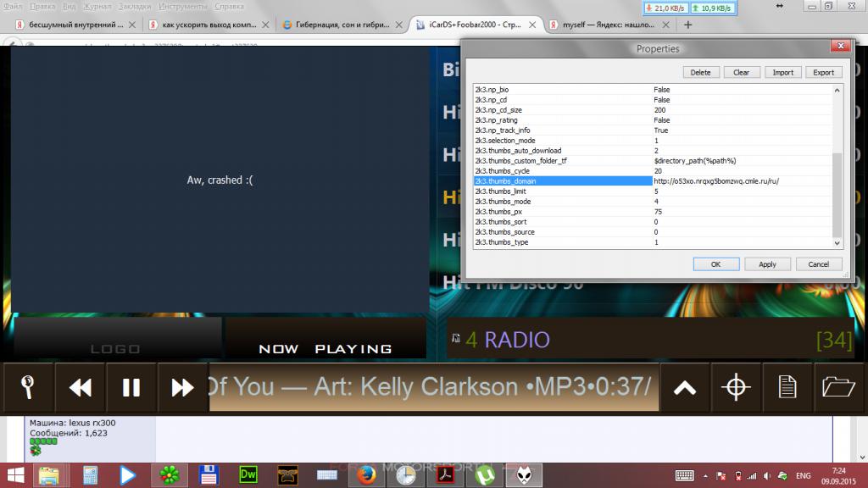The width and height of the screenshot is (868, 488).
Task: Select the 2k3.np_cd property row
Action: click(x=652, y=100)
